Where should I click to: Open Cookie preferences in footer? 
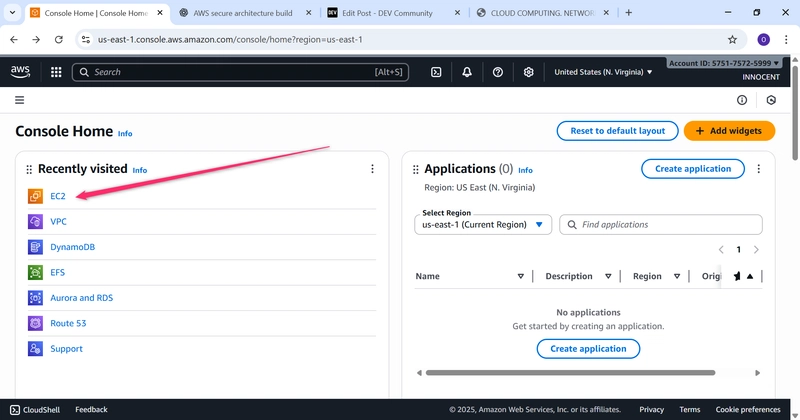tap(748, 410)
